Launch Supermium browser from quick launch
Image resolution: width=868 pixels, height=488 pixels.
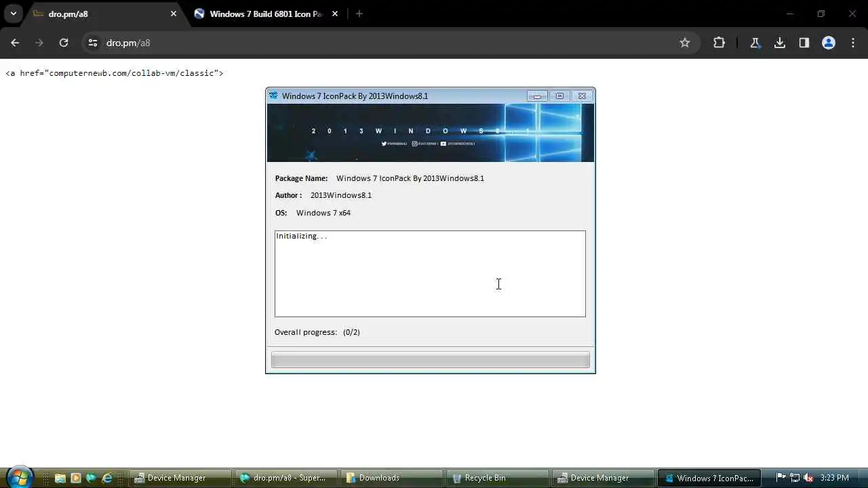[x=91, y=478]
